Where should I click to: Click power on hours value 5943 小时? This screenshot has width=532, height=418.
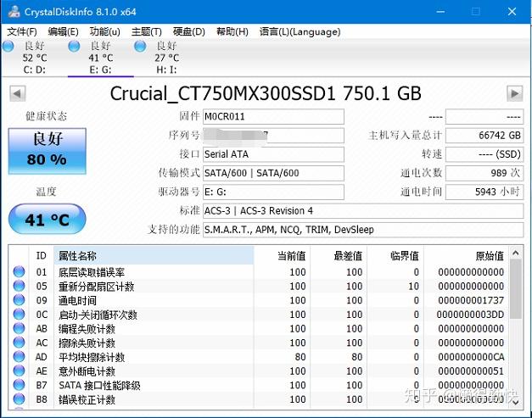(484, 192)
